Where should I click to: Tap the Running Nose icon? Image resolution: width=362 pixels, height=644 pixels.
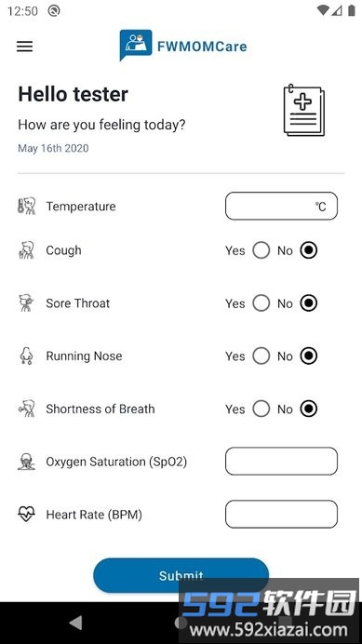tap(26, 356)
